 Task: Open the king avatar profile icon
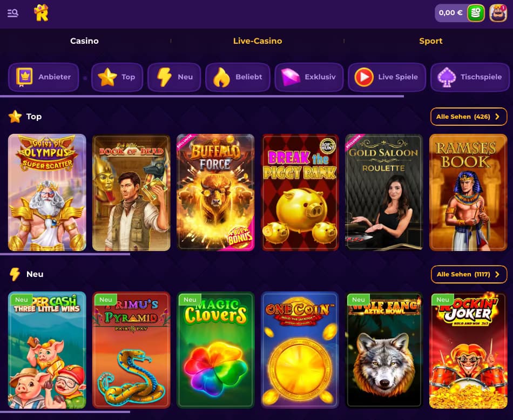click(x=498, y=13)
